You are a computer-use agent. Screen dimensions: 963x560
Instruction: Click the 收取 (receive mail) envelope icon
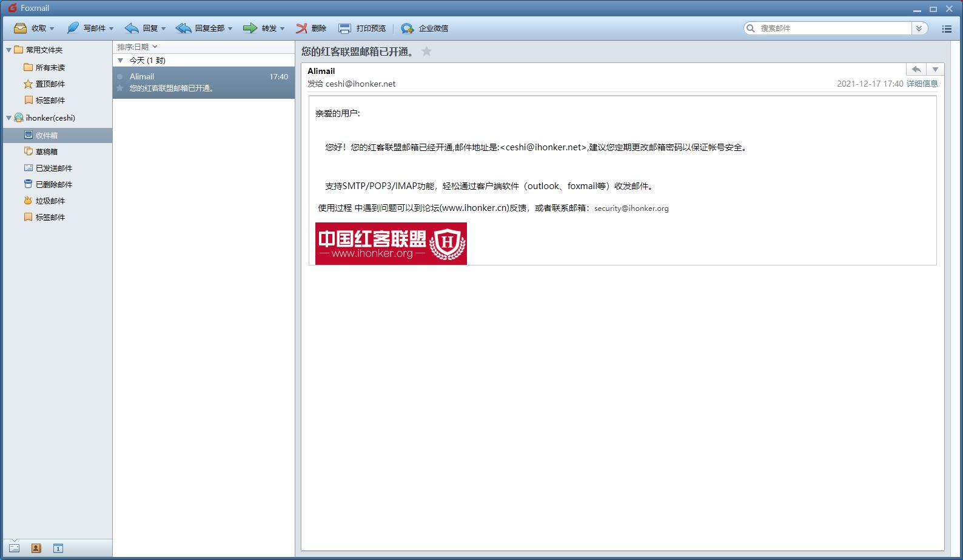pos(20,28)
